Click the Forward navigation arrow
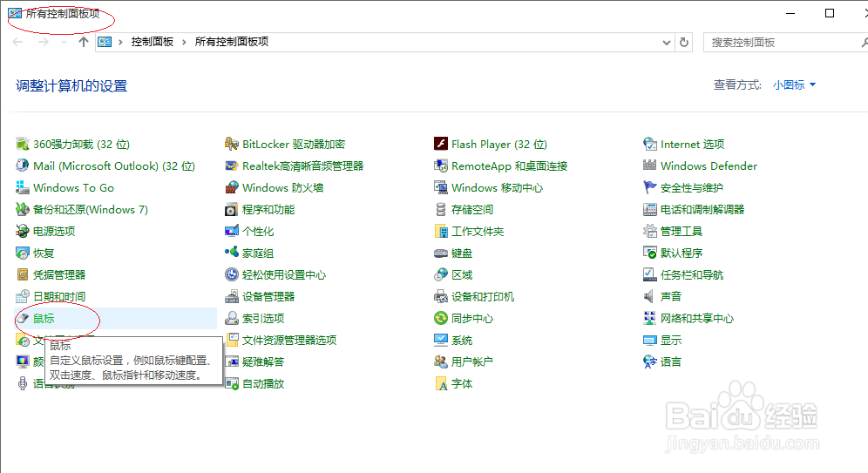 pos(44,42)
